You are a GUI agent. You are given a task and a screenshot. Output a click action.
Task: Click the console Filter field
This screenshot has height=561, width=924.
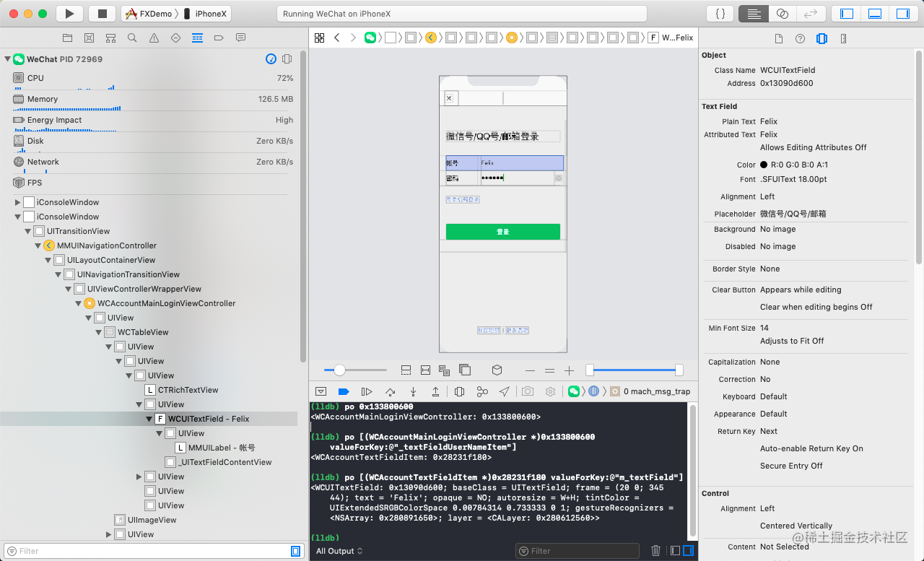click(x=577, y=551)
